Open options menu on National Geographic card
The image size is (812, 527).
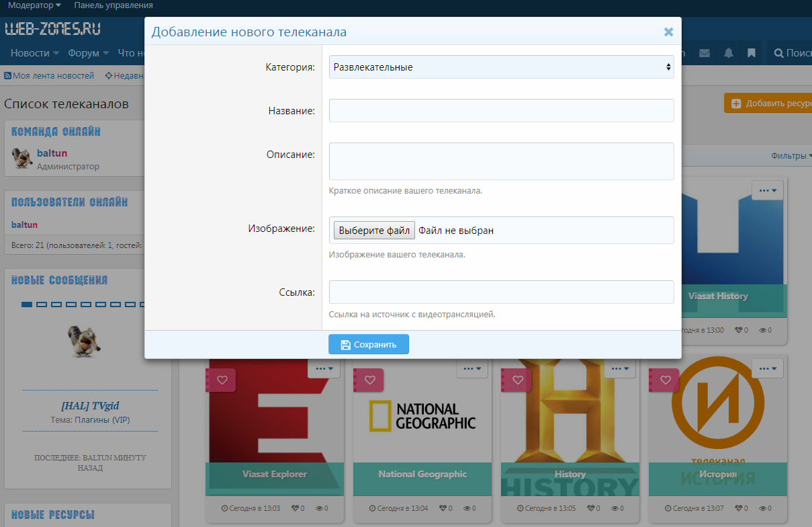[x=472, y=368]
